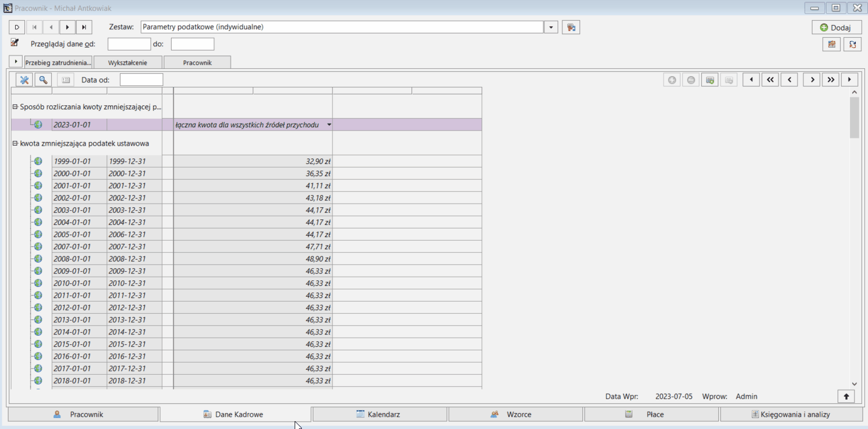This screenshot has width=868, height=429.
Task: Select the 2007-01-01 tax row
Action: click(x=247, y=247)
